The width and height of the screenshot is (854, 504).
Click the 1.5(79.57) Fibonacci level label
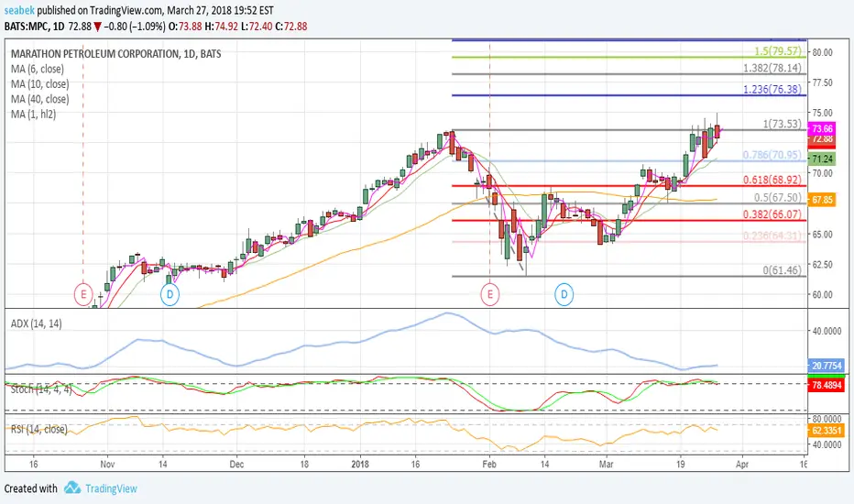tap(778, 51)
